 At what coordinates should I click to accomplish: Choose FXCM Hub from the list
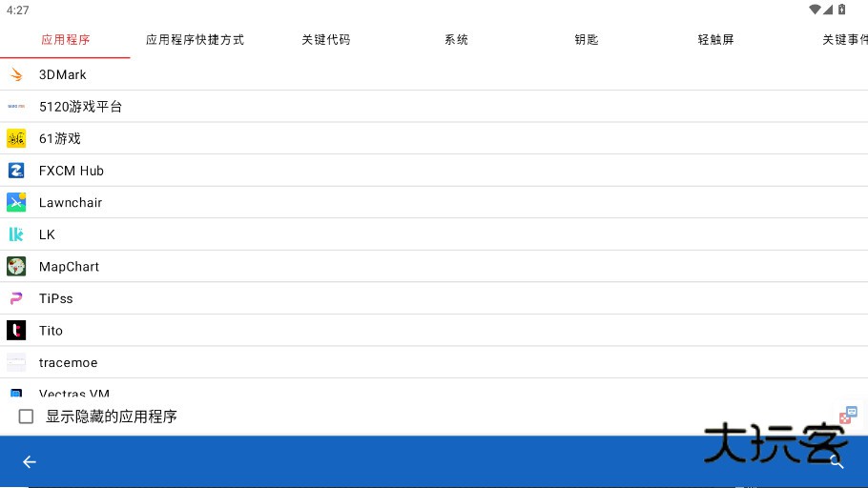[x=434, y=171]
